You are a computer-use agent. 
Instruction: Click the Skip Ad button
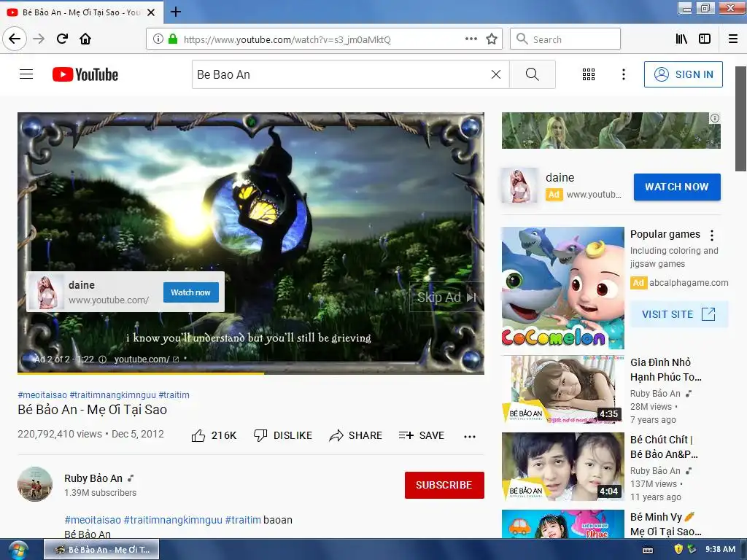(447, 297)
